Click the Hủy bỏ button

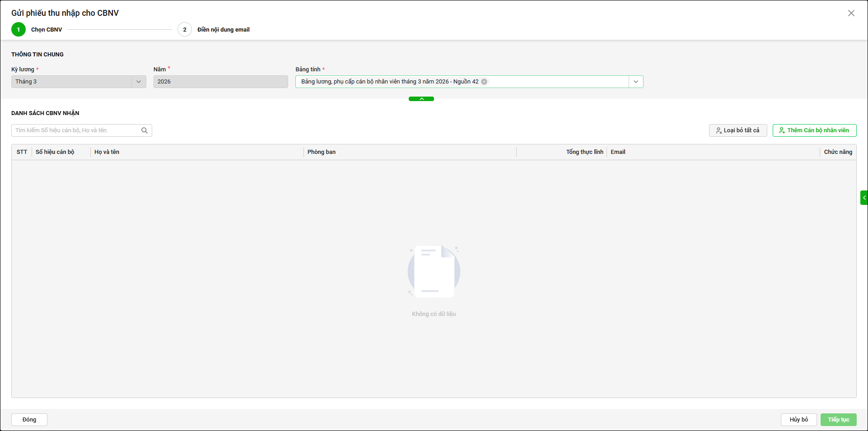pos(798,420)
